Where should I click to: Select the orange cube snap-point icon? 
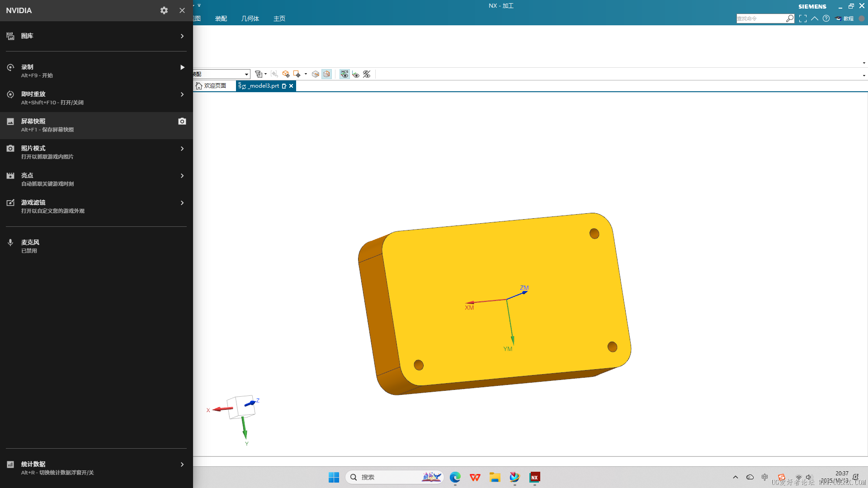(286, 74)
